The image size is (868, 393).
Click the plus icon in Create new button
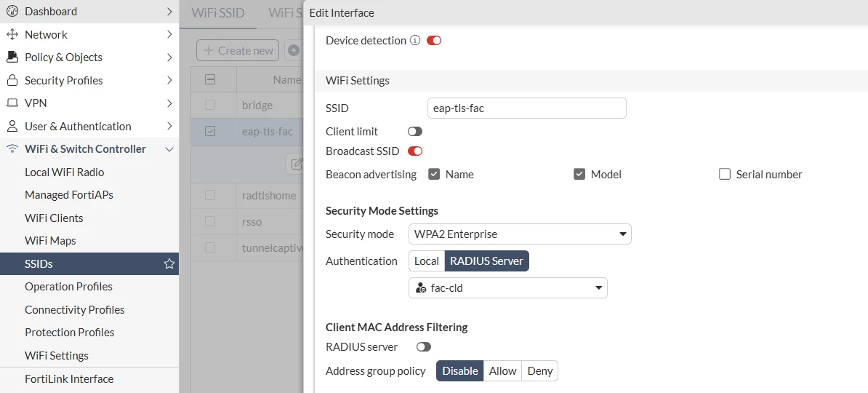click(x=209, y=50)
